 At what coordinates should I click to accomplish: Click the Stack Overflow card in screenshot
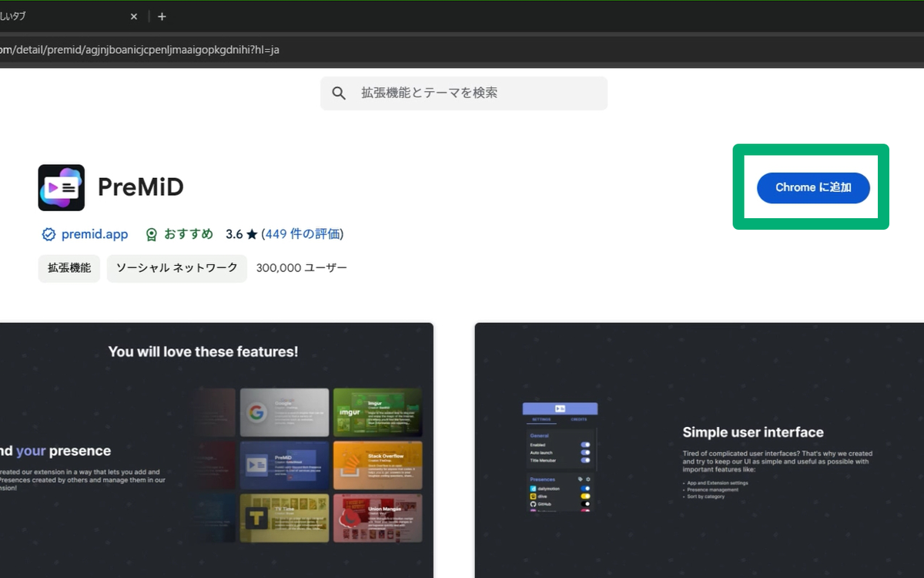377,465
